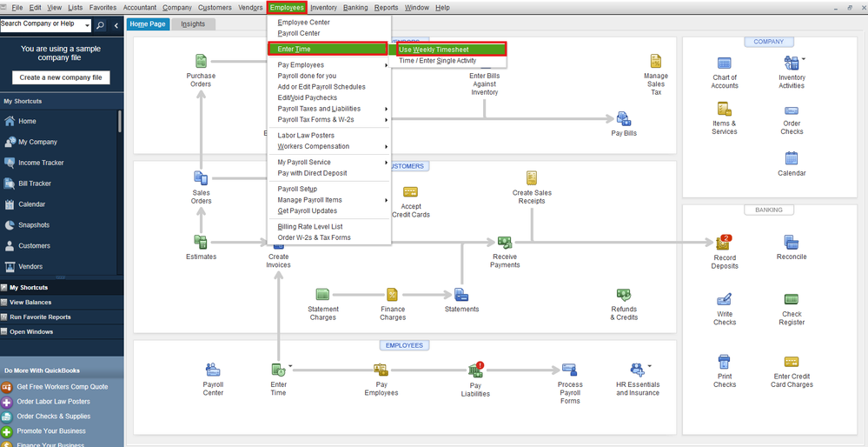Open Print Checks icon
The width and height of the screenshot is (868, 447).
click(x=725, y=363)
